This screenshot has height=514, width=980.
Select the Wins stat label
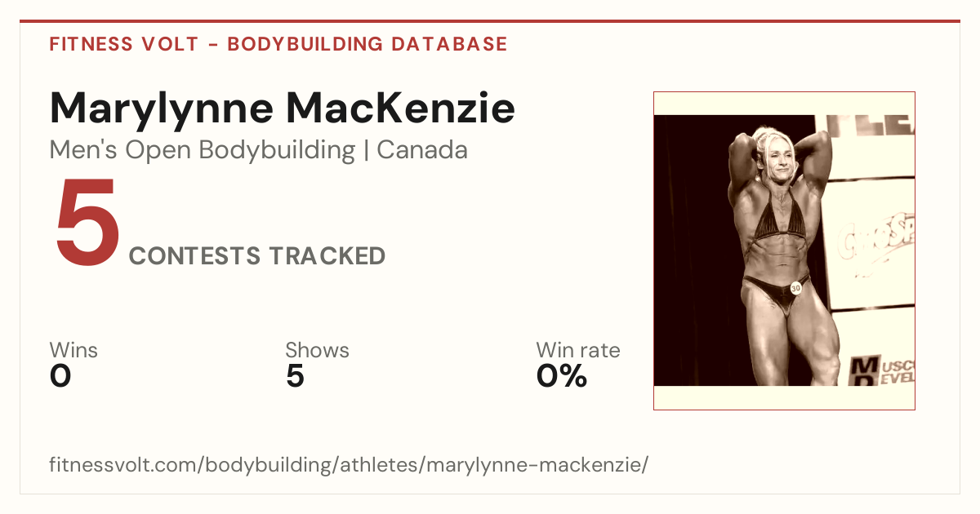tap(73, 350)
